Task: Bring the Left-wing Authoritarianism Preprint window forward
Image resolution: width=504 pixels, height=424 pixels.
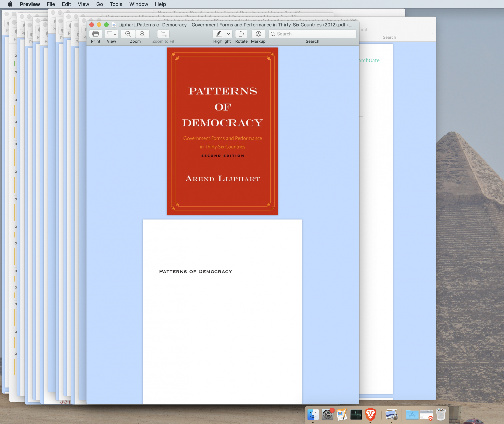Action: click(x=260, y=20)
